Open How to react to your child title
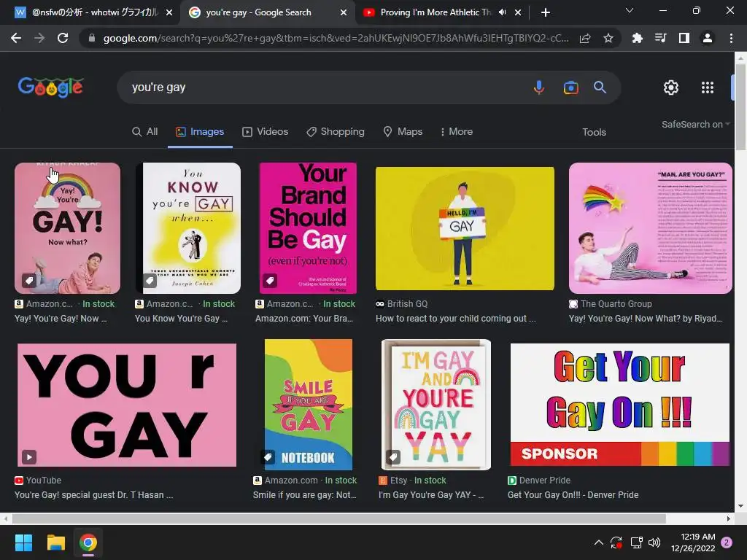747x560 pixels. tap(456, 319)
